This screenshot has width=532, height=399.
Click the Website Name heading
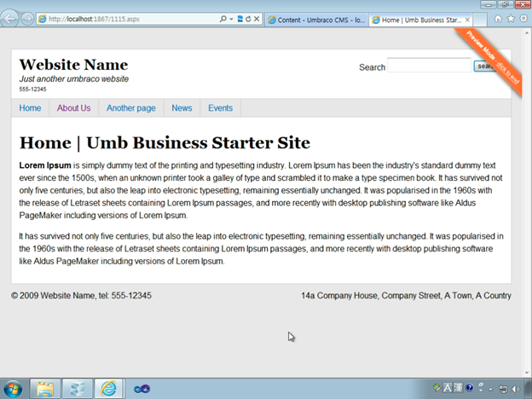click(x=73, y=65)
